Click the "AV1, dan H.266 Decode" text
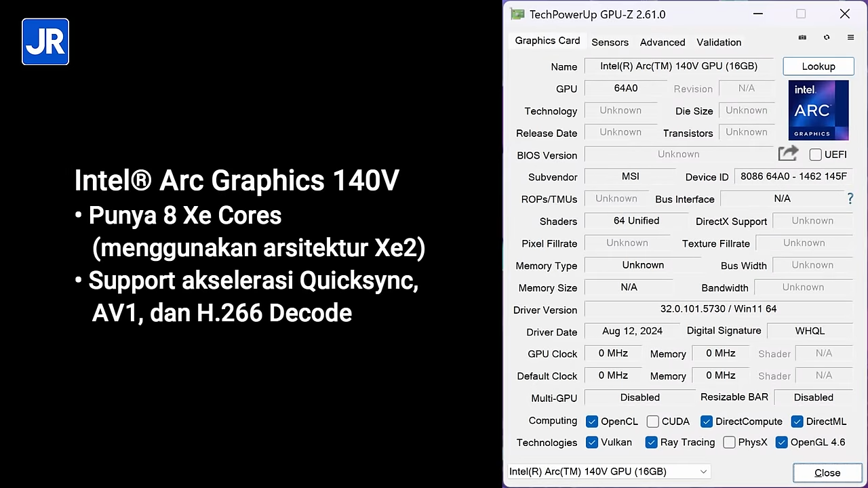This screenshot has height=488, width=868. (222, 313)
